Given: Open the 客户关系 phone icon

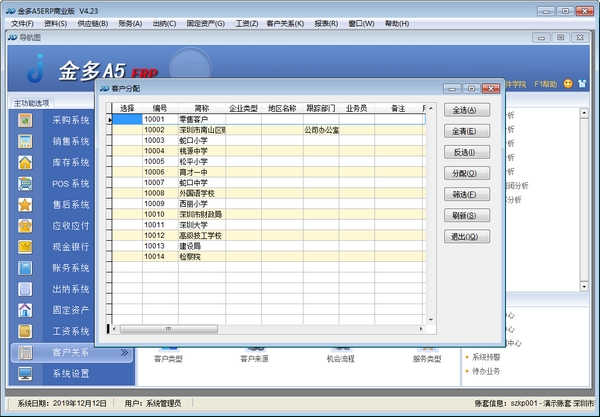Looking at the screenshot, I should [25, 352].
